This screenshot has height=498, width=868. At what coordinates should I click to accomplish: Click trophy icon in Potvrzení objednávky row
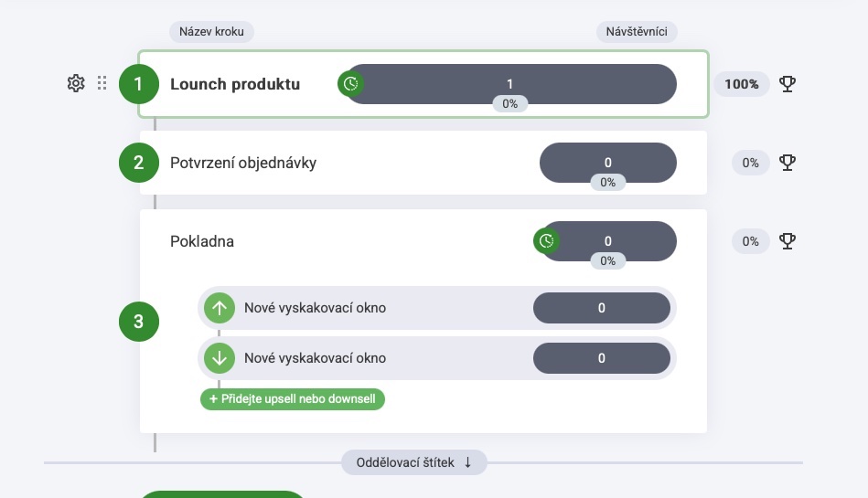click(788, 163)
